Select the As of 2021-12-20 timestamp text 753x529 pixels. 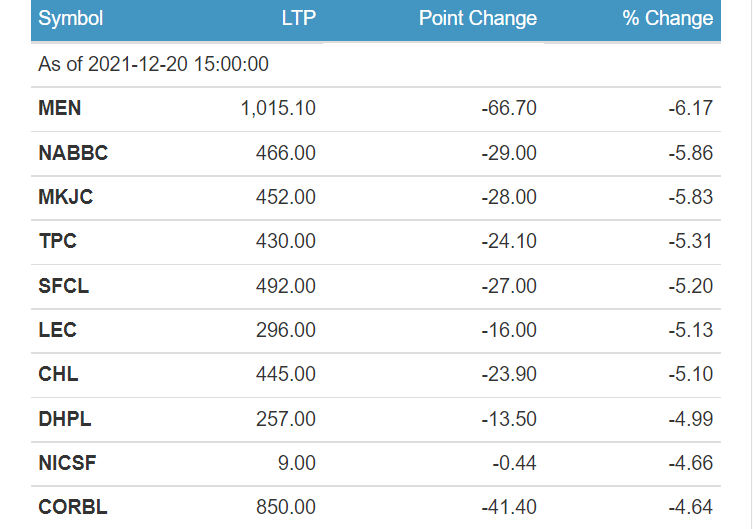tap(153, 64)
